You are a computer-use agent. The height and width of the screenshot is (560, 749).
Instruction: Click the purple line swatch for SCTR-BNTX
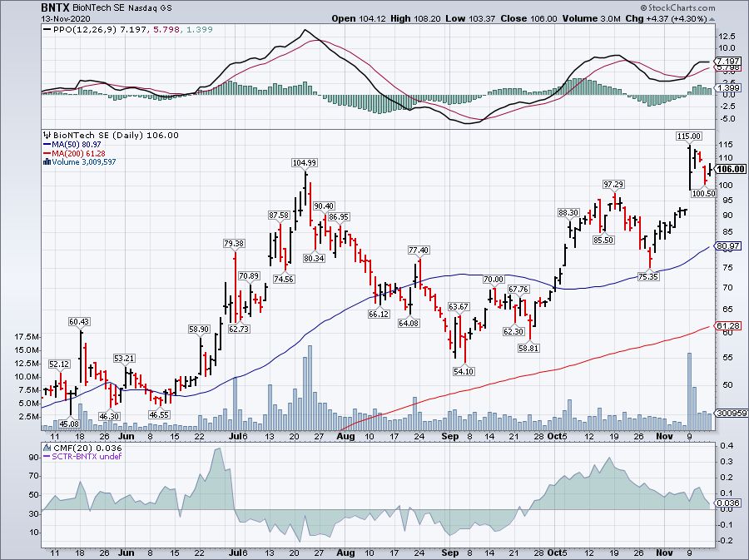tap(47, 456)
